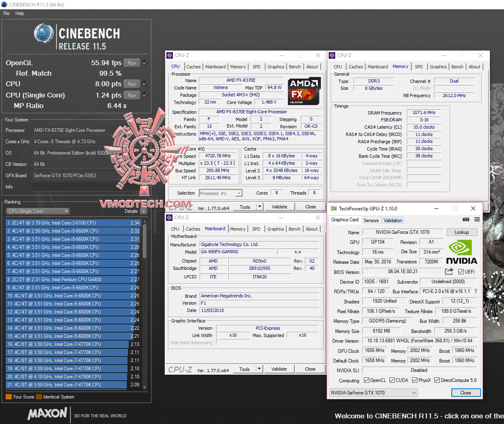Select ranking row 16 Core i7-4770K
This screenshot has width=504, height=424.
73,344
